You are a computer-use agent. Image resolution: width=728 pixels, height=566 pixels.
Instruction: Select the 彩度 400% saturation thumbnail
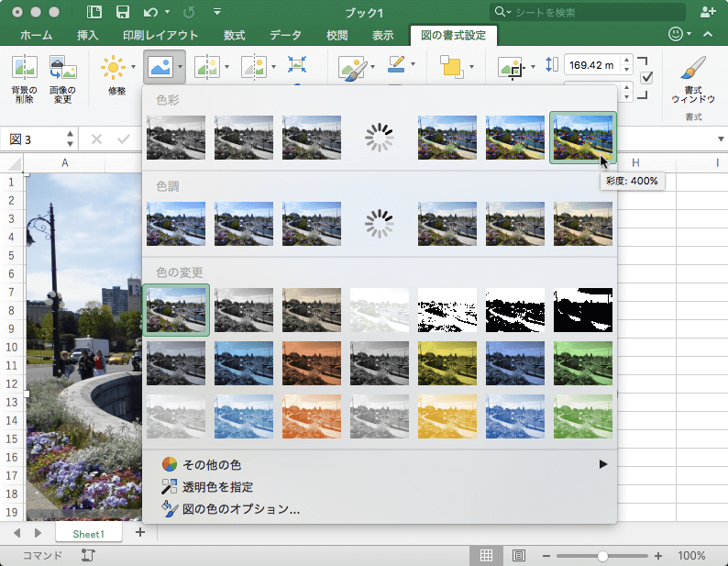click(582, 138)
